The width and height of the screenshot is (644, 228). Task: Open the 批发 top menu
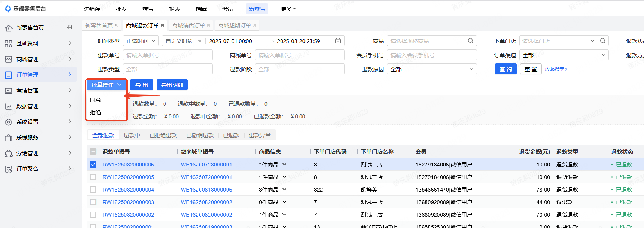(121, 9)
